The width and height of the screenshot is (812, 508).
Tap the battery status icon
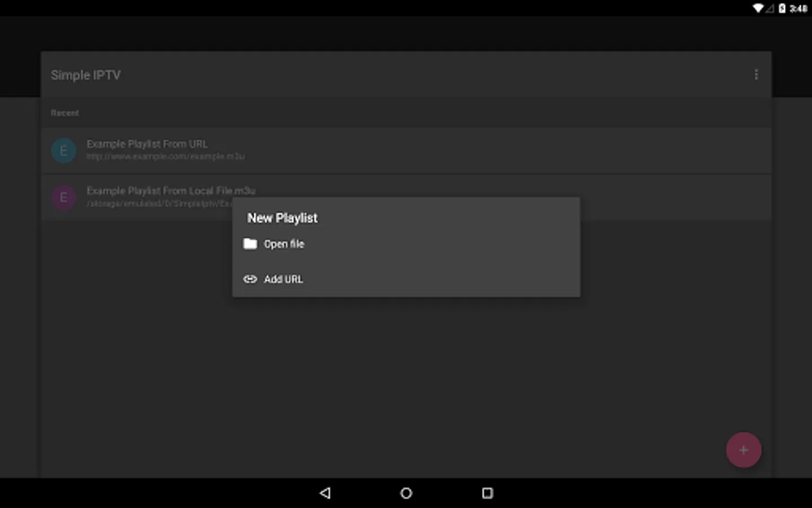point(782,8)
